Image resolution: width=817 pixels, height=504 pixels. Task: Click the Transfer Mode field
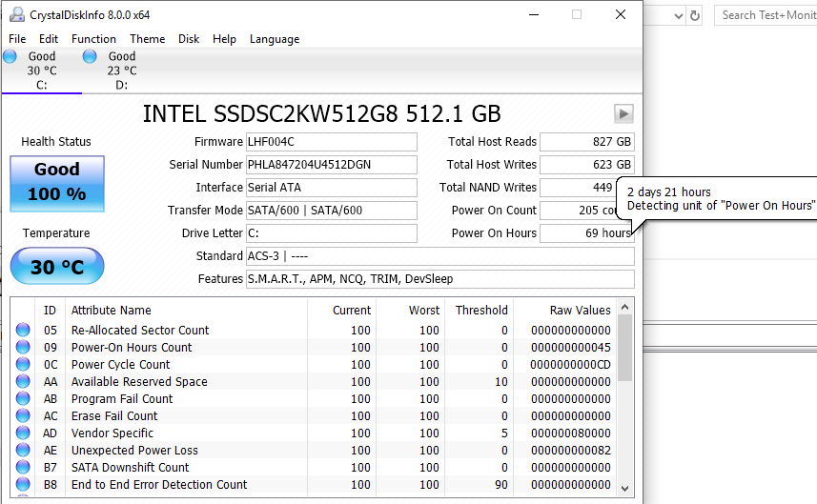click(x=332, y=211)
